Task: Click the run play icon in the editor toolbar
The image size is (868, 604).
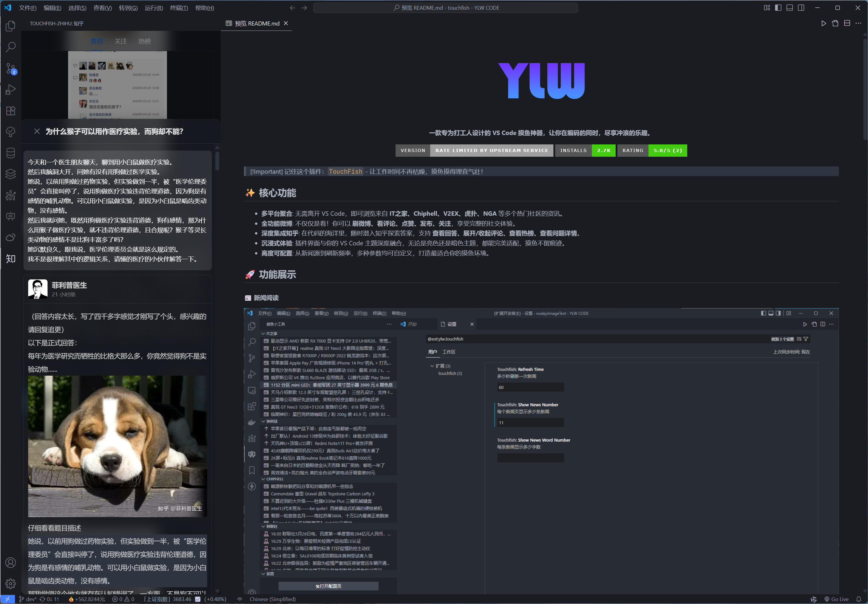Action: click(823, 23)
